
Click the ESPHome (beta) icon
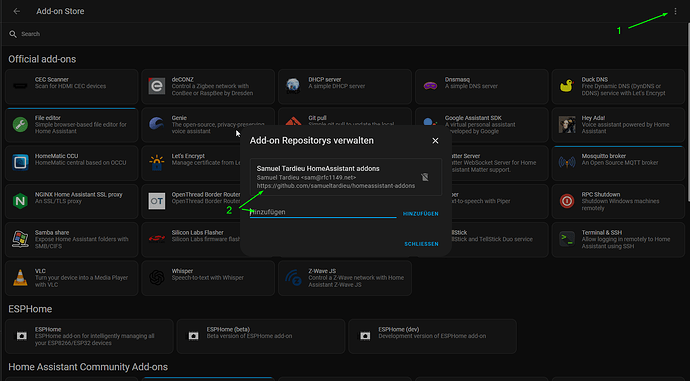coord(193,336)
